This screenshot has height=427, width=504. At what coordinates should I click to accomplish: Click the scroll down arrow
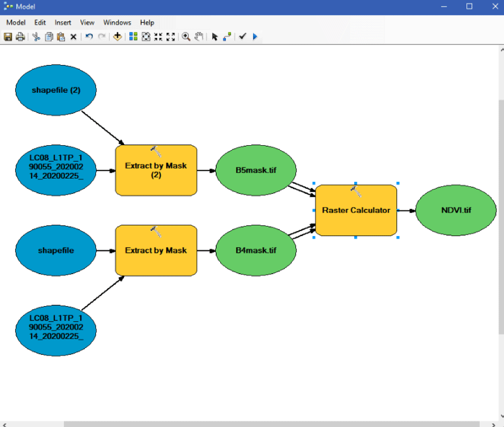(x=502, y=416)
